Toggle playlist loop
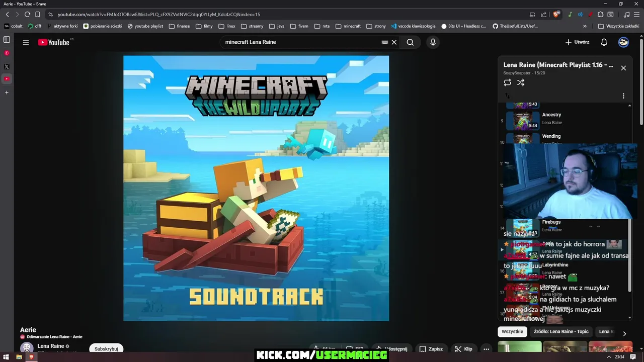This screenshot has width=644, height=362. pos(507,82)
